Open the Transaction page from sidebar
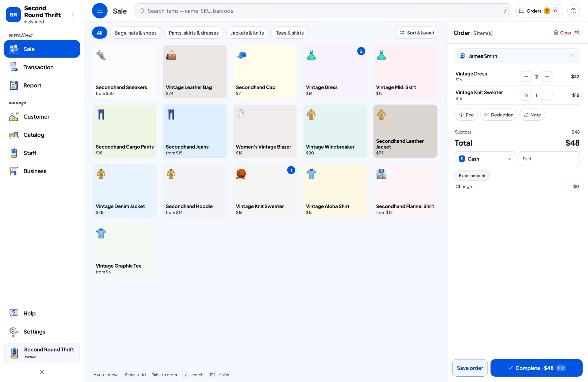Viewport: 588px width, 382px height. (42, 67)
